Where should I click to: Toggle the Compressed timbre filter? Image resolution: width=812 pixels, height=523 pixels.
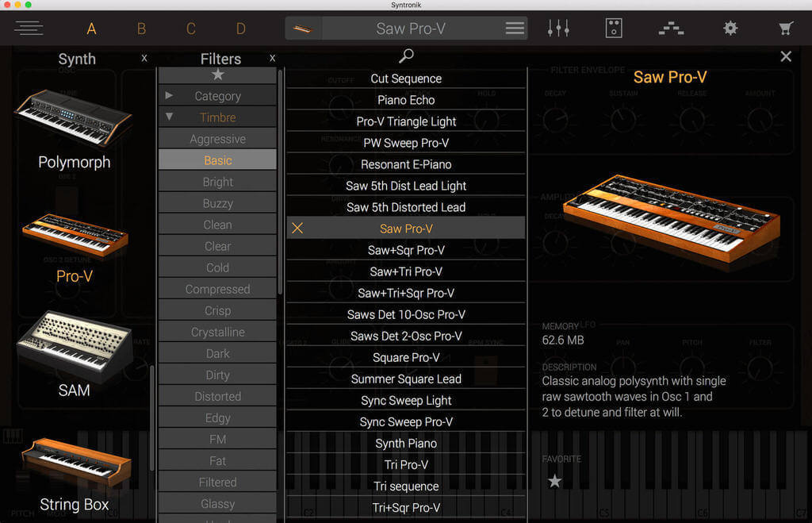[x=217, y=289]
